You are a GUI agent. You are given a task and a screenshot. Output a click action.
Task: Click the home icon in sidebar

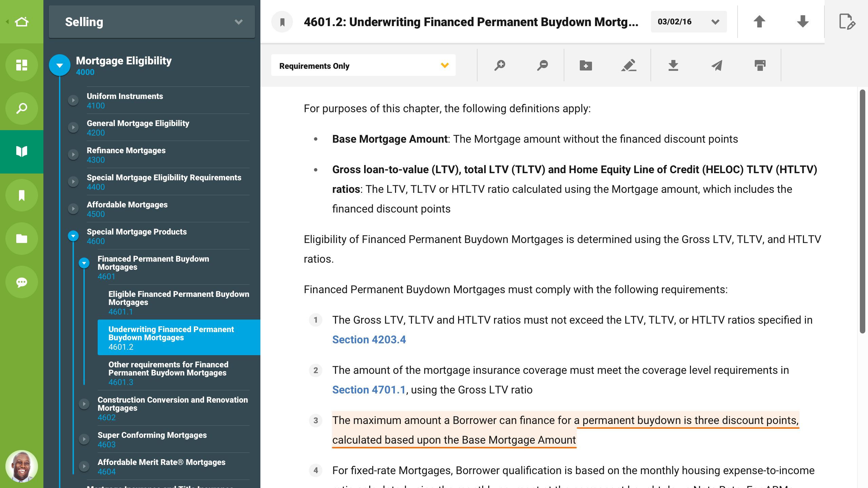[21, 22]
